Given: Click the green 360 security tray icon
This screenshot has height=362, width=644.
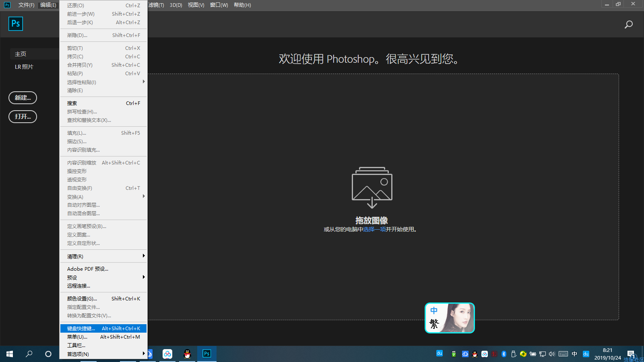Looking at the screenshot, I should point(523,354).
